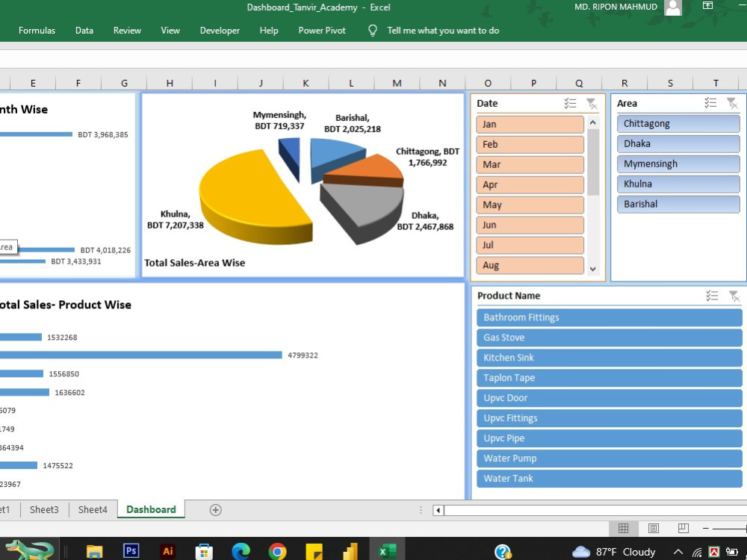
Task: Clear filter on the Date slicer
Action: click(592, 103)
